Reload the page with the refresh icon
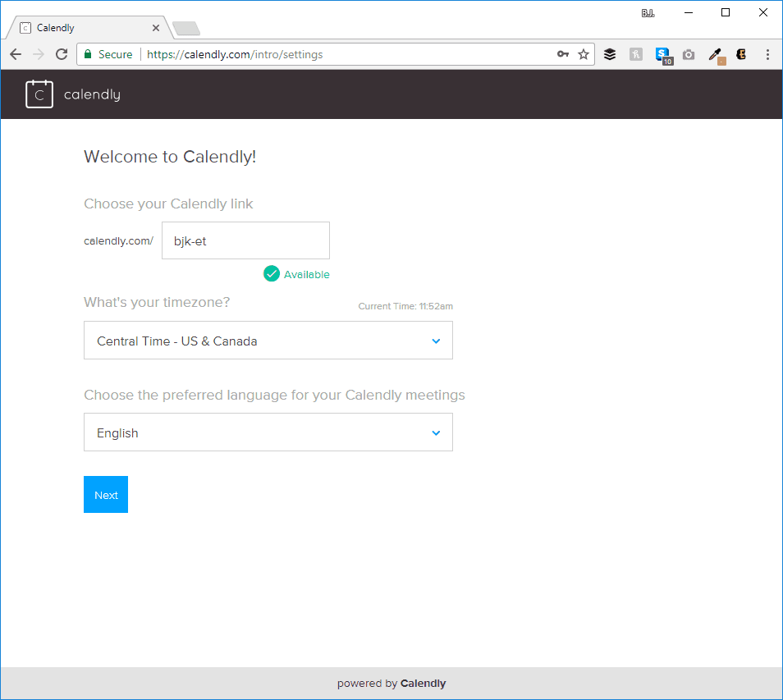783x700 pixels. pyautogui.click(x=62, y=54)
